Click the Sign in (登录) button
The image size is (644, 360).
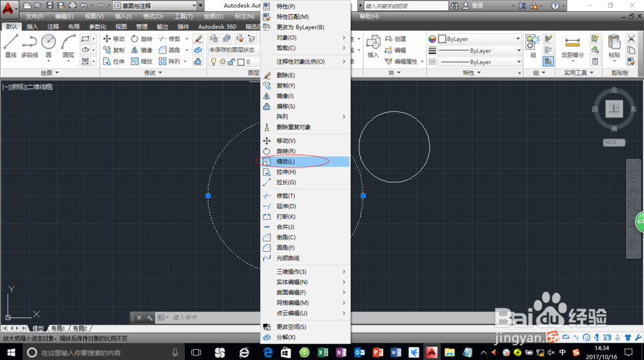pyautogui.click(x=473, y=6)
